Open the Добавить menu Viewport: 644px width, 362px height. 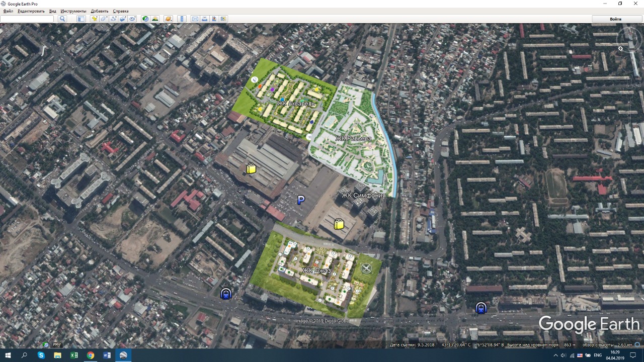[100, 11]
